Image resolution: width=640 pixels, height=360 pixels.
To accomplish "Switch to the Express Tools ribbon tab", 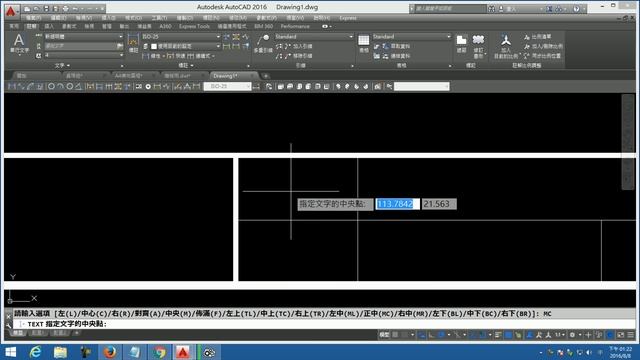I will point(194,26).
